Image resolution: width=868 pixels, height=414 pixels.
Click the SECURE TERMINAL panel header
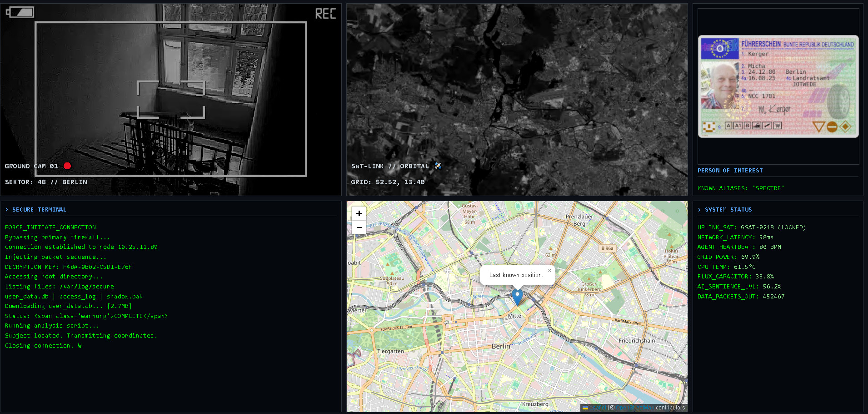(39, 210)
